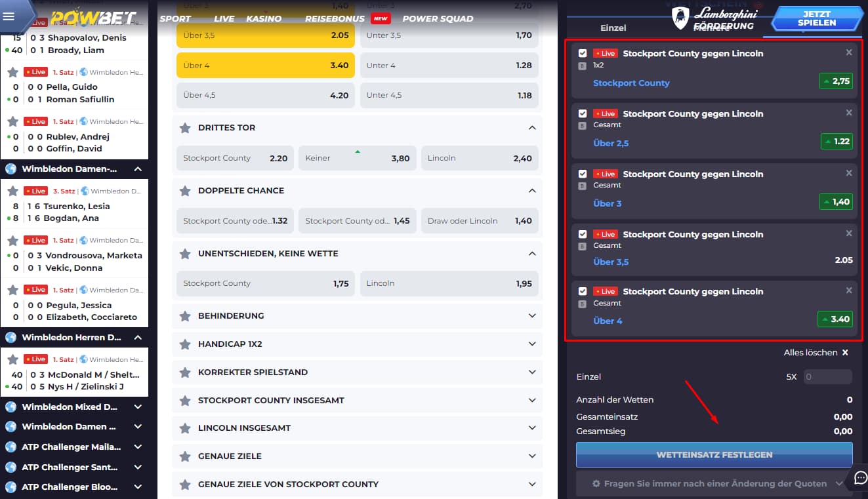The width and height of the screenshot is (868, 499).
Task: Uncheck the Über 4 bet selection
Action: (x=583, y=291)
